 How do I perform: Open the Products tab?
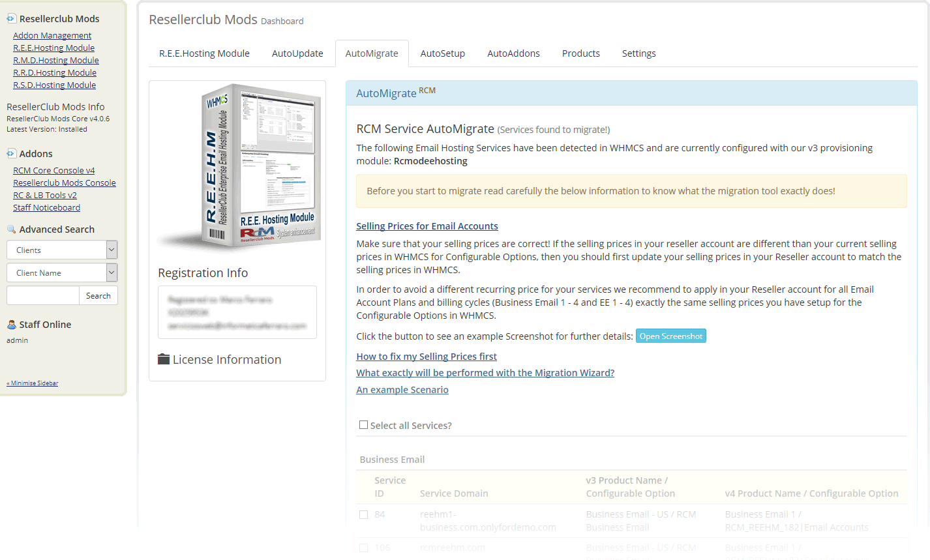(581, 53)
